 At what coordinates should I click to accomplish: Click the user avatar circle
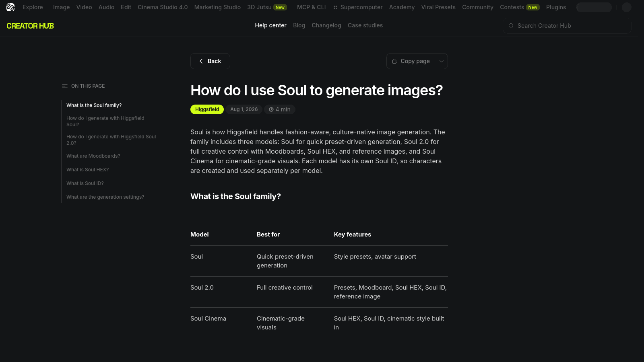pos(627,7)
